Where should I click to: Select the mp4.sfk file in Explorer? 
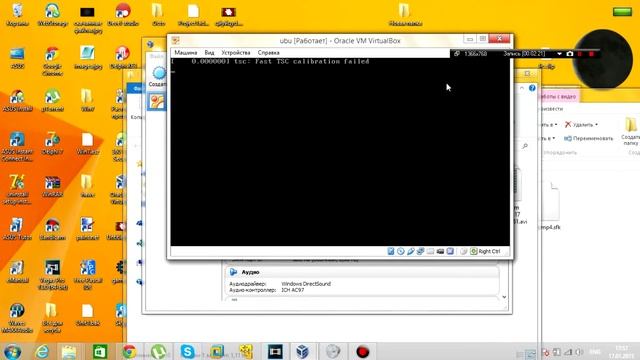pos(550,207)
